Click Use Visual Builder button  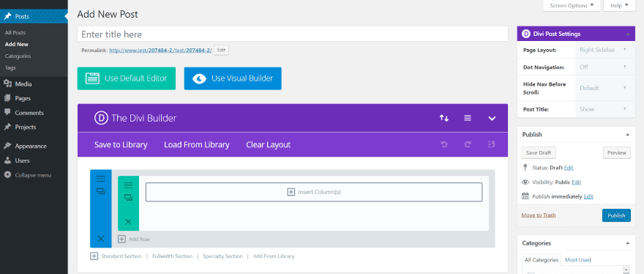[x=233, y=78]
